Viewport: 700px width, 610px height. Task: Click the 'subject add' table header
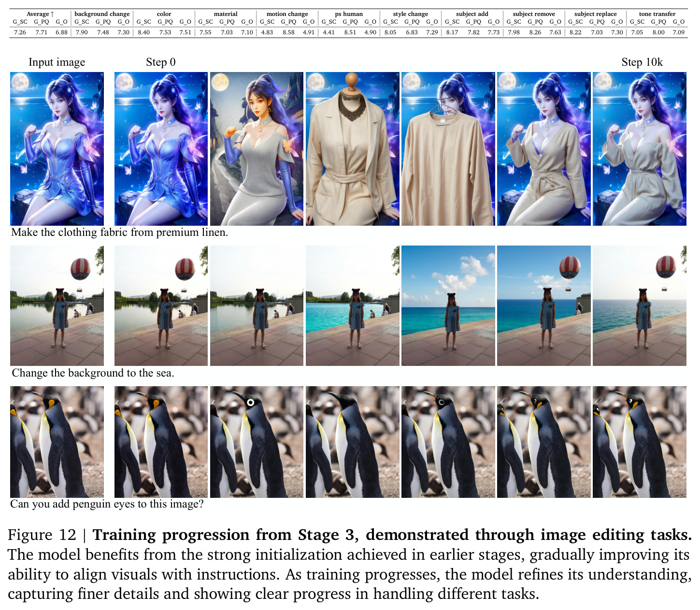[x=472, y=14]
